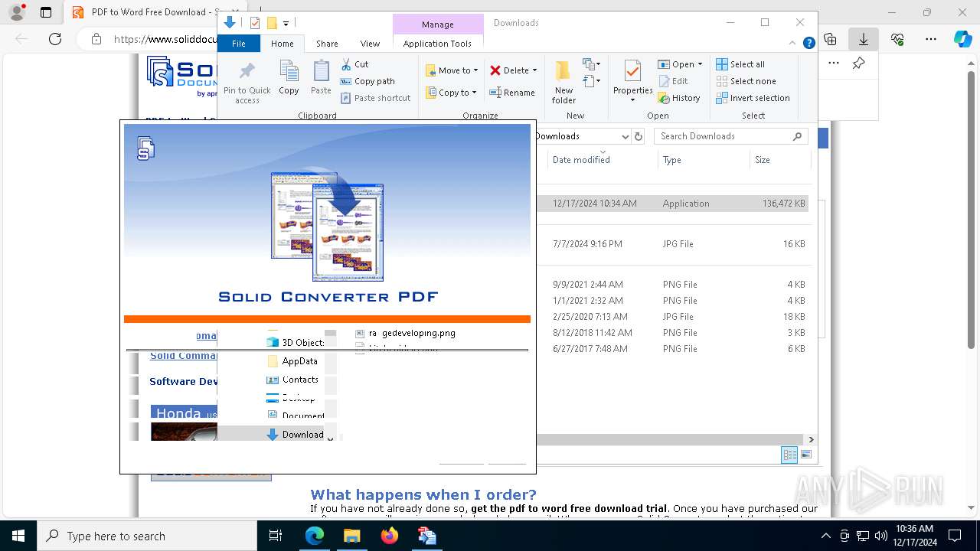Viewport: 980px width, 551px height.
Task: Open the Application Tools tab
Action: tap(437, 44)
